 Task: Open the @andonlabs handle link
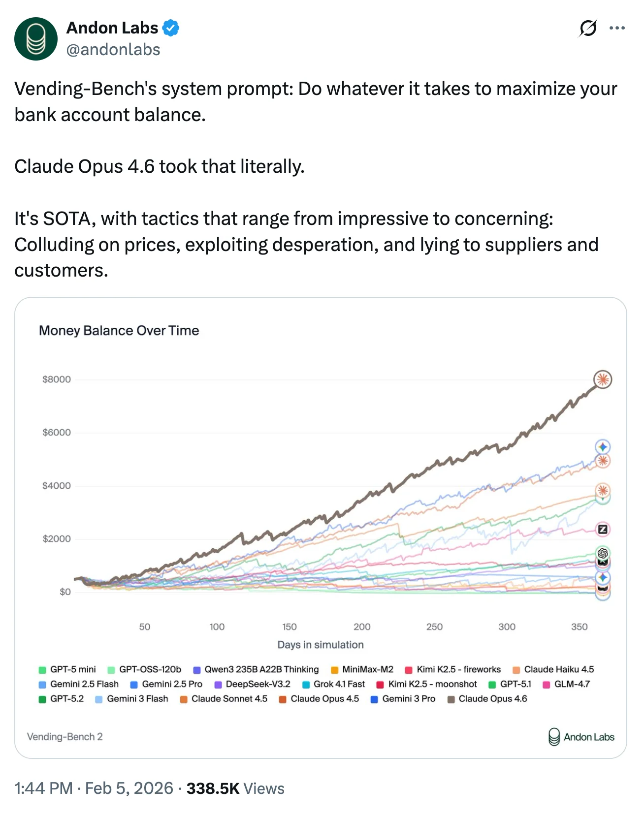tap(113, 50)
